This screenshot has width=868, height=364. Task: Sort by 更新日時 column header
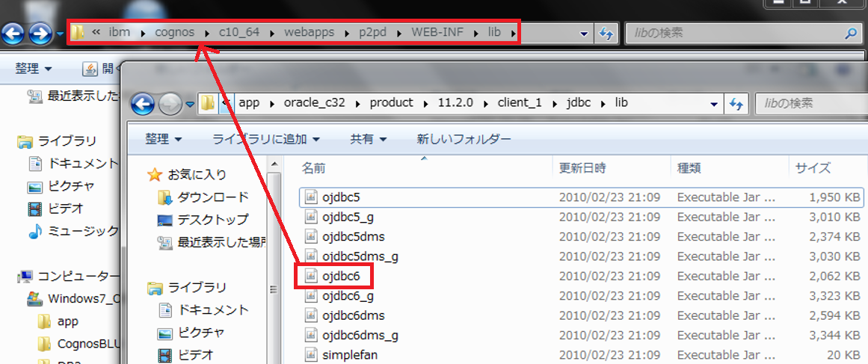[x=582, y=168]
